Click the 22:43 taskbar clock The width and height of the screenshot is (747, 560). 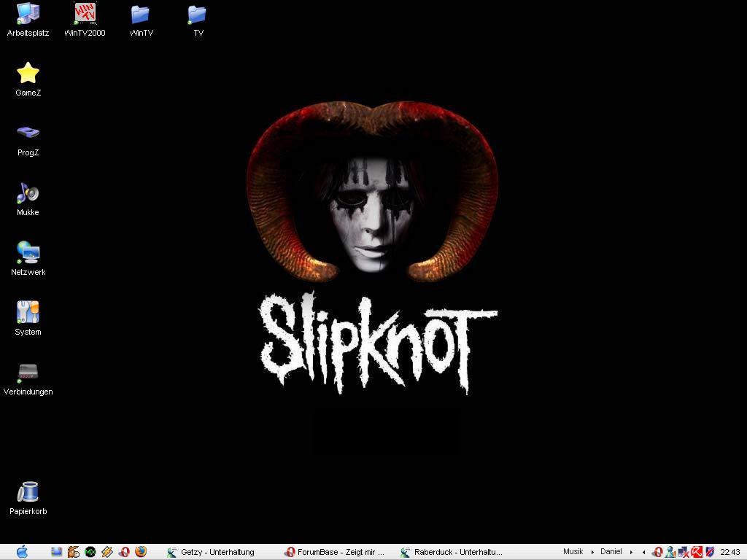pyautogui.click(x=729, y=552)
